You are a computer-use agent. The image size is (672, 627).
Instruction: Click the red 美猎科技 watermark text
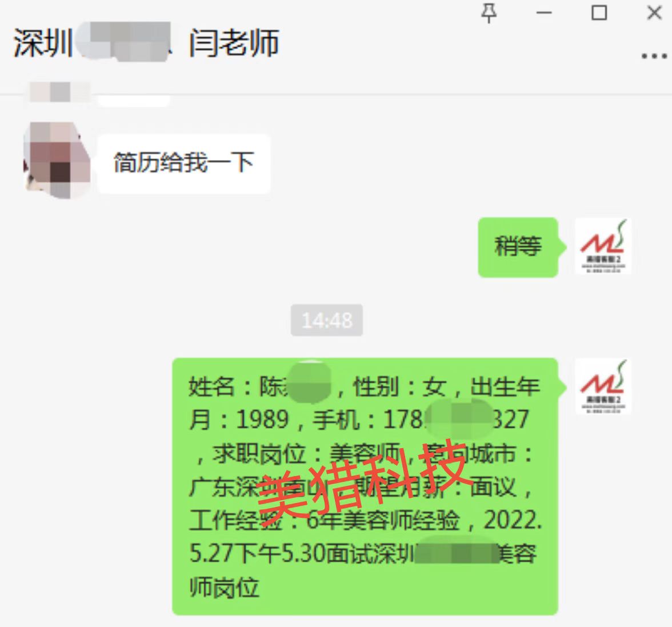(x=361, y=479)
